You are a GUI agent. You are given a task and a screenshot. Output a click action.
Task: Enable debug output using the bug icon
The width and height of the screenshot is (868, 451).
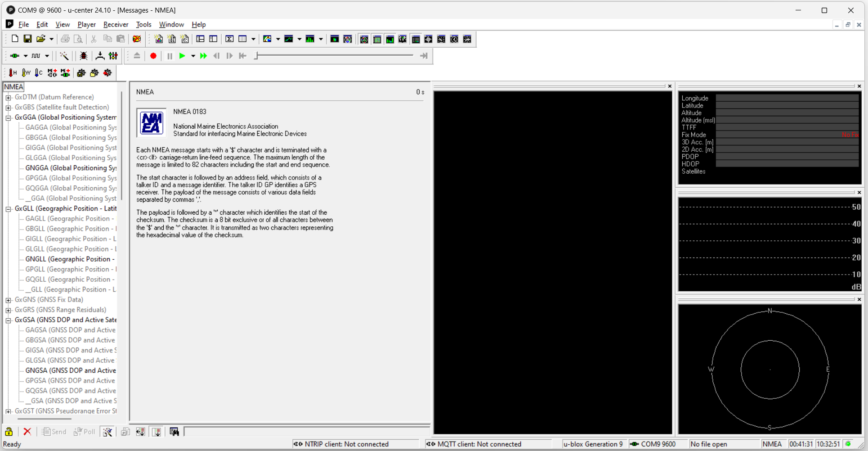tap(83, 56)
